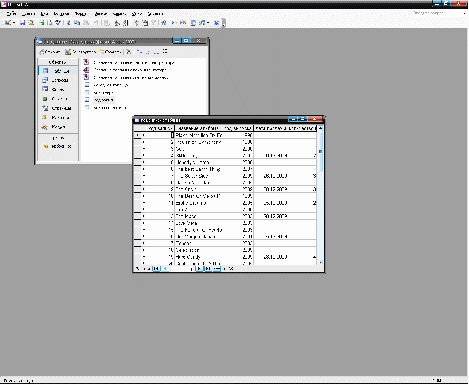Expand the subdatasheet of the current record row
This screenshot has width=469, height=385.
click(144, 135)
